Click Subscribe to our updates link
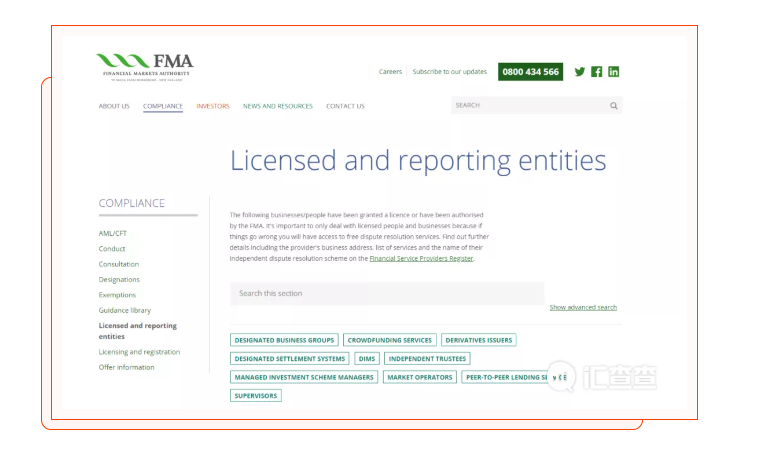The width and height of the screenshot is (764, 452). point(449,72)
